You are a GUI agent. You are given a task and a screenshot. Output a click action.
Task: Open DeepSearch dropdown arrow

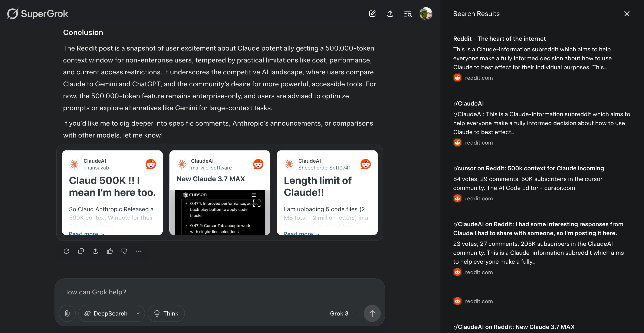(x=138, y=313)
